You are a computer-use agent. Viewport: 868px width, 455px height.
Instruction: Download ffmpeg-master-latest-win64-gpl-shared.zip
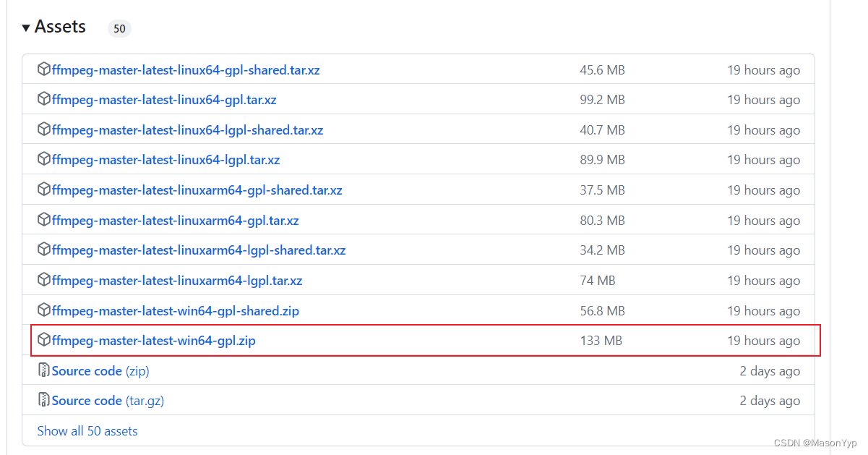(176, 311)
